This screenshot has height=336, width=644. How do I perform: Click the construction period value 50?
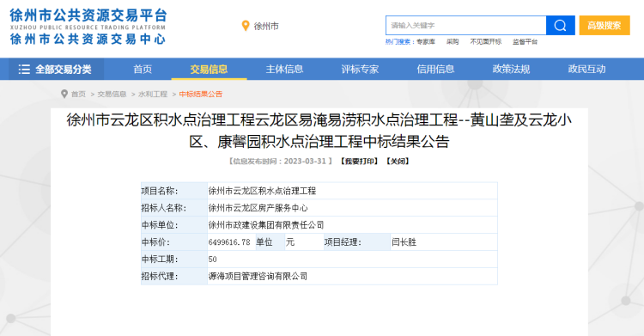click(212, 260)
